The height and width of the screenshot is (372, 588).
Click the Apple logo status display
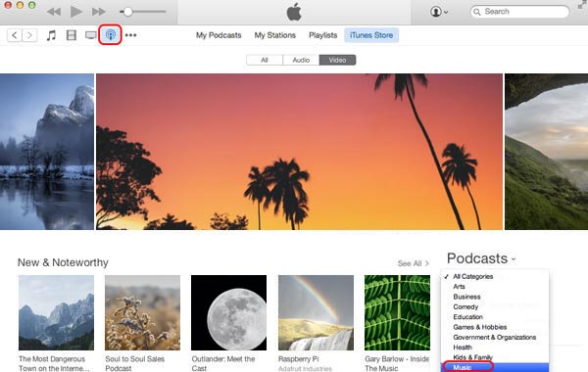294,12
